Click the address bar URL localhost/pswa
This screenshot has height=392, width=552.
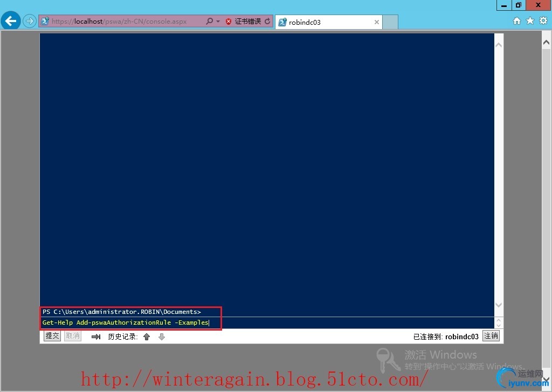(119, 21)
